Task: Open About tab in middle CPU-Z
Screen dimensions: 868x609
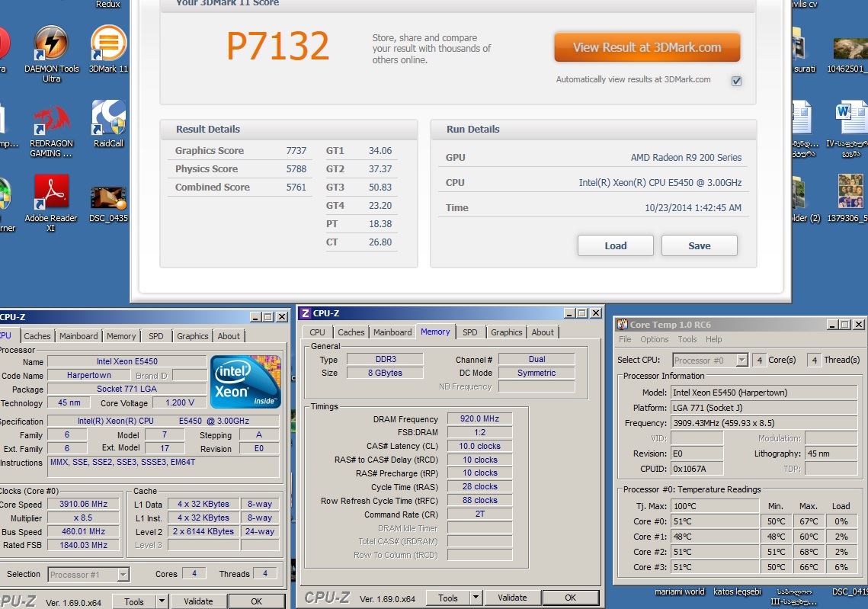Action: click(543, 332)
